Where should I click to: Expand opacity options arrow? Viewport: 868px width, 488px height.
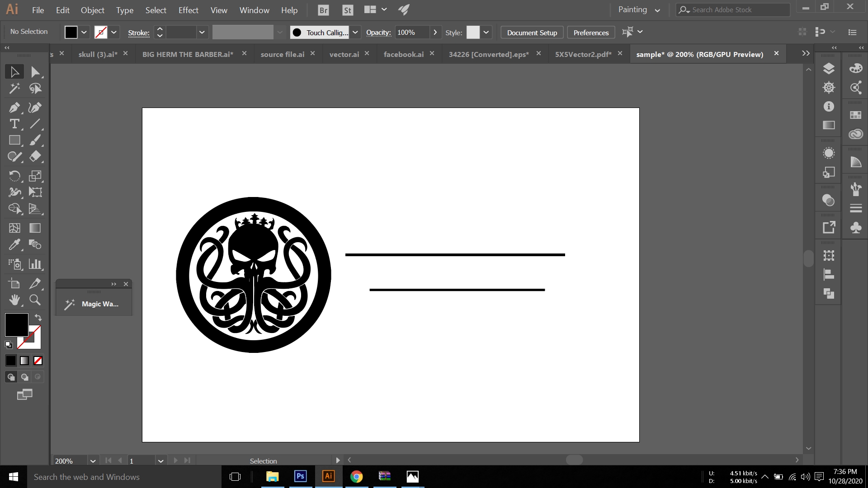pyautogui.click(x=435, y=32)
